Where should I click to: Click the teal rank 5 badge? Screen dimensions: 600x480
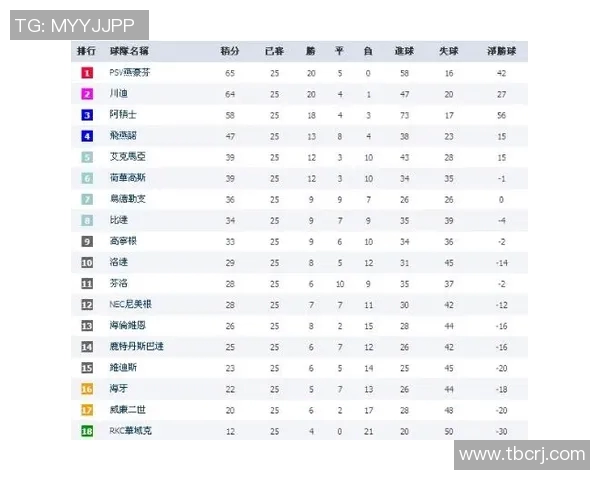pos(87,157)
